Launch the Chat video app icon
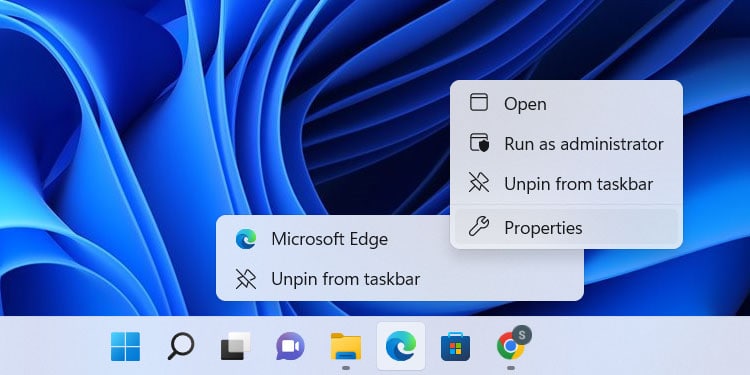The width and height of the screenshot is (750, 375). (x=290, y=346)
